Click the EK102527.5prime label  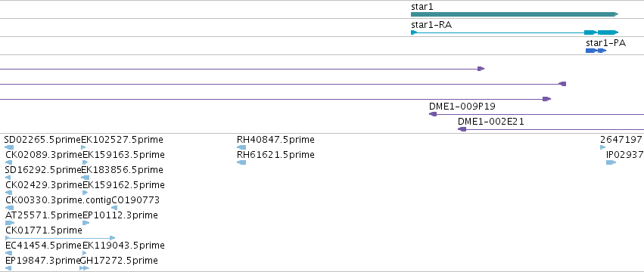[123, 140]
